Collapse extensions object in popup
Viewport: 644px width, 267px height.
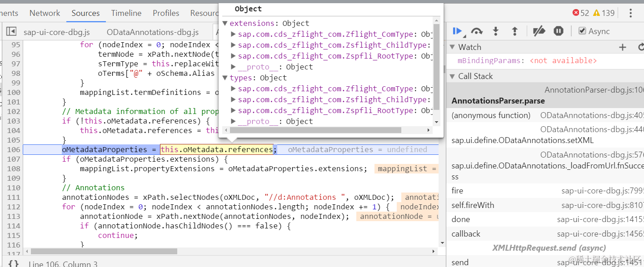click(x=225, y=23)
